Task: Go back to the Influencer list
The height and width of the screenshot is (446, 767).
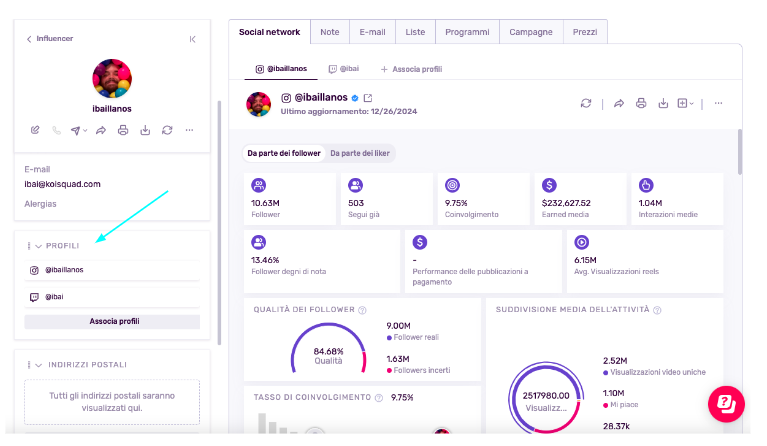Action: pyautogui.click(x=49, y=39)
